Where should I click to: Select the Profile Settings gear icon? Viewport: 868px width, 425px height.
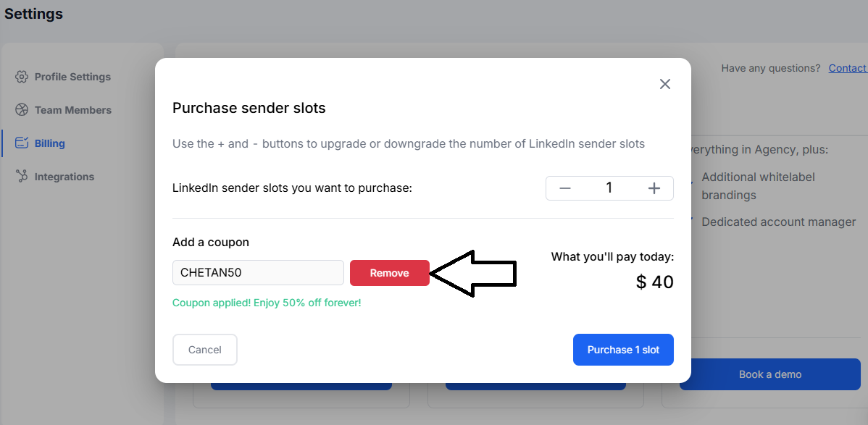[x=22, y=76]
